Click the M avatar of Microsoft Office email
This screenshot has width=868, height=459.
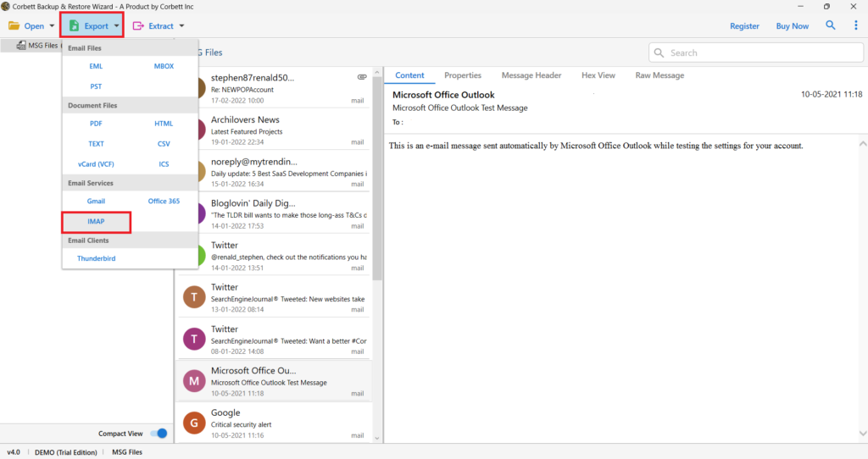pyautogui.click(x=194, y=380)
